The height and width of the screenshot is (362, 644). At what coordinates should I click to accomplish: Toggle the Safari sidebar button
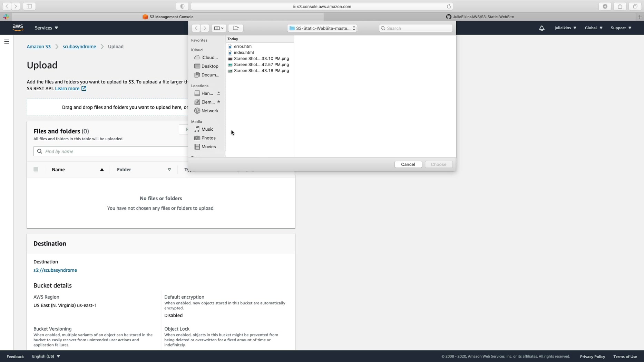(29, 6)
